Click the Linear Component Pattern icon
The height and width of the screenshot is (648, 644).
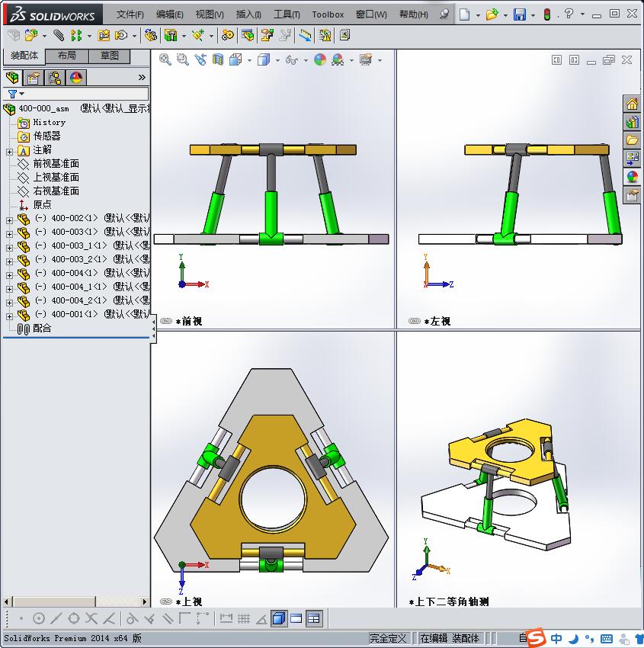tap(76, 36)
